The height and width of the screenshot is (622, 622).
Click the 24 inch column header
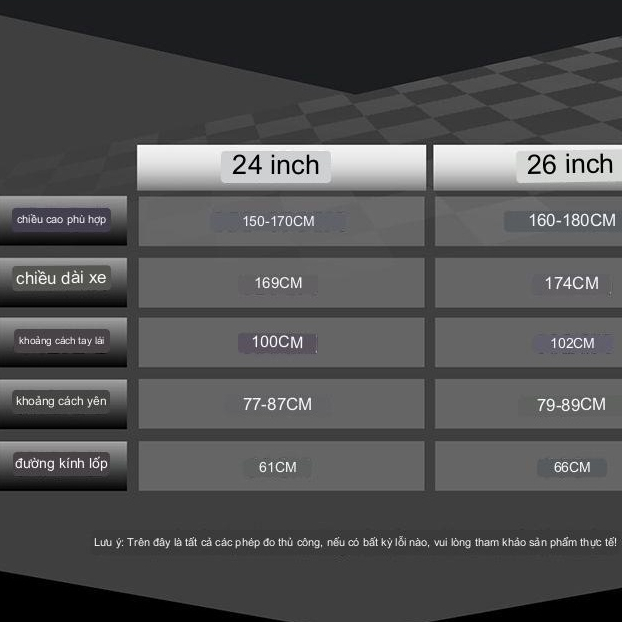click(x=276, y=165)
